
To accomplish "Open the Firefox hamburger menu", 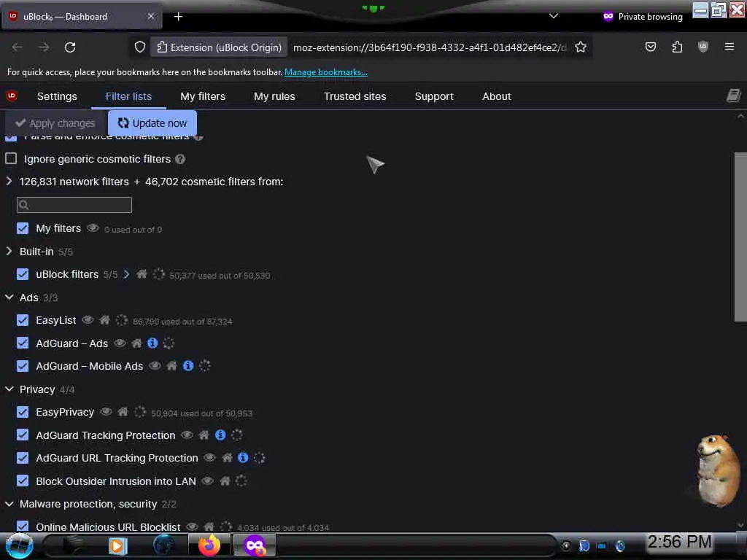I will tap(729, 47).
